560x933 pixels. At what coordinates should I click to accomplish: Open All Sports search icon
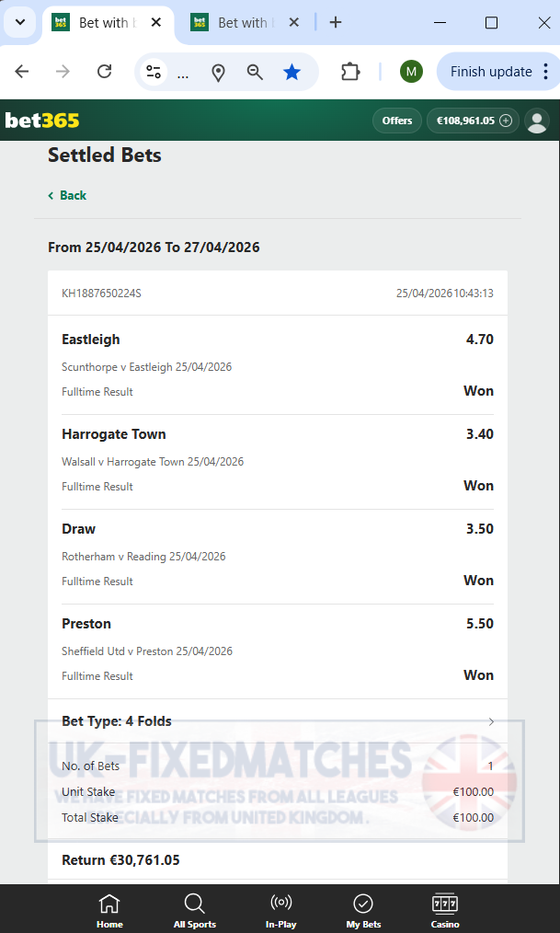194,904
